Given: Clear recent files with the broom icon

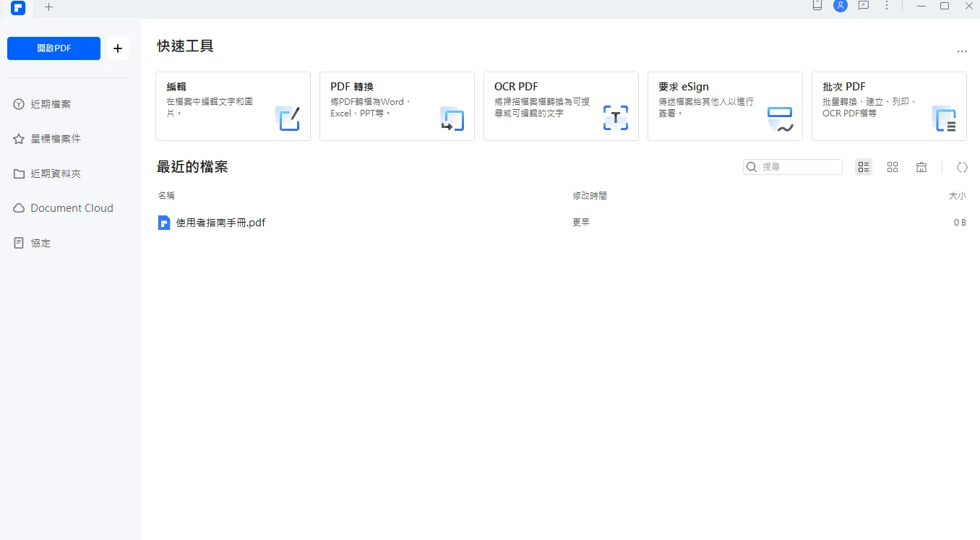Looking at the screenshot, I should 921,167.
